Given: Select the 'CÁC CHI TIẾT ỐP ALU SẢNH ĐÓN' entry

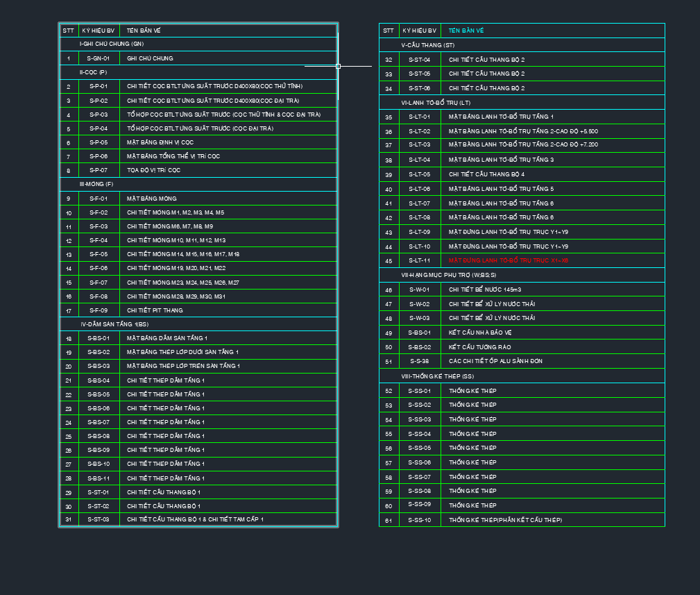Looking at the screenshot, I should (x=495, y=361).
